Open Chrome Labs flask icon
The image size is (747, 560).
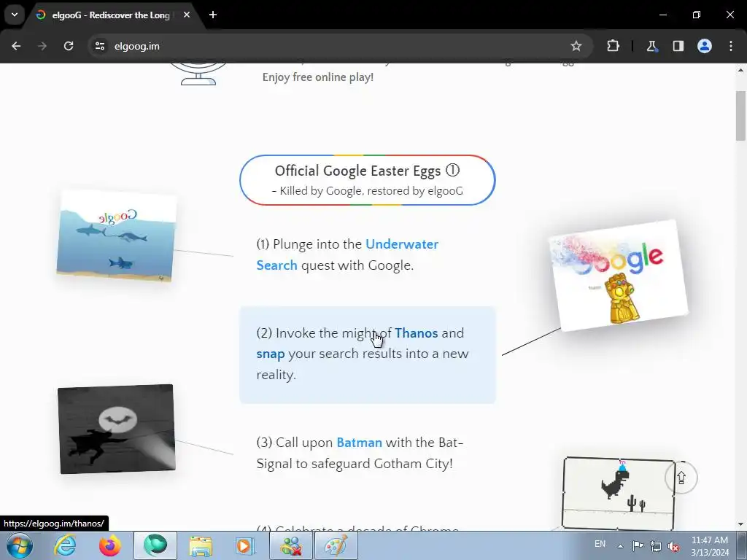coord(651,46)
